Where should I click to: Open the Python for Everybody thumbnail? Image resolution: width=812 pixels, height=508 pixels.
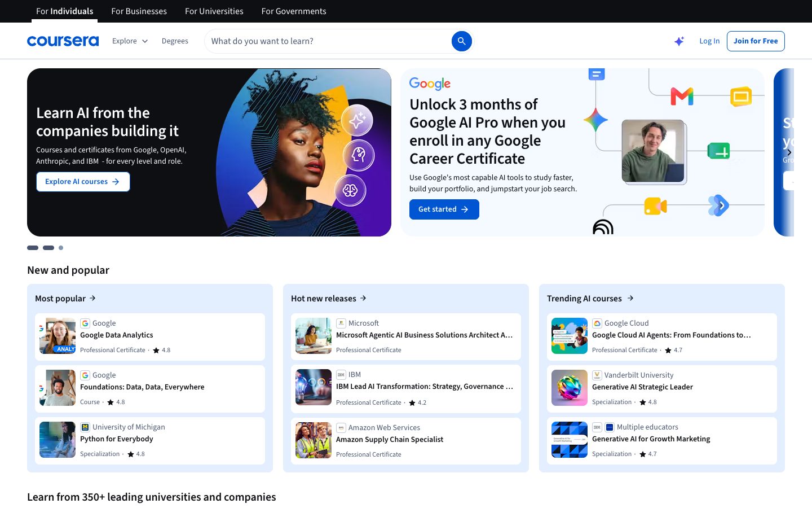click(x=58, y=440)
